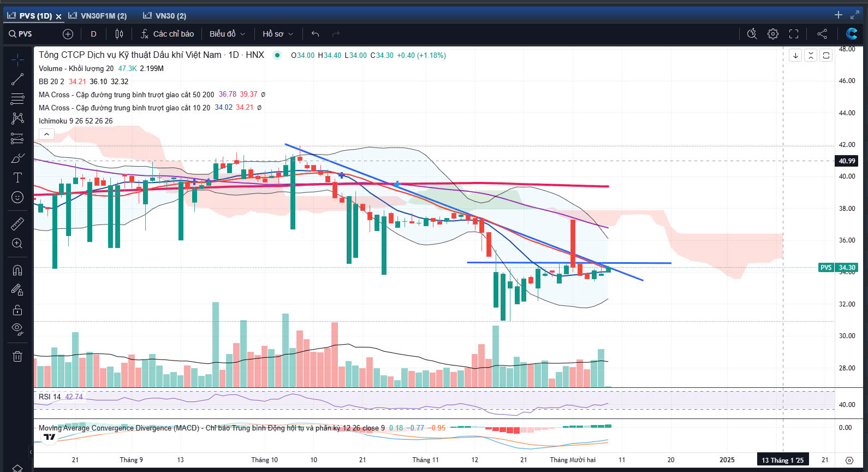Viewport: 868px width, 472px height.
Task: Redo the last chart action
Action: click(336, 34)
